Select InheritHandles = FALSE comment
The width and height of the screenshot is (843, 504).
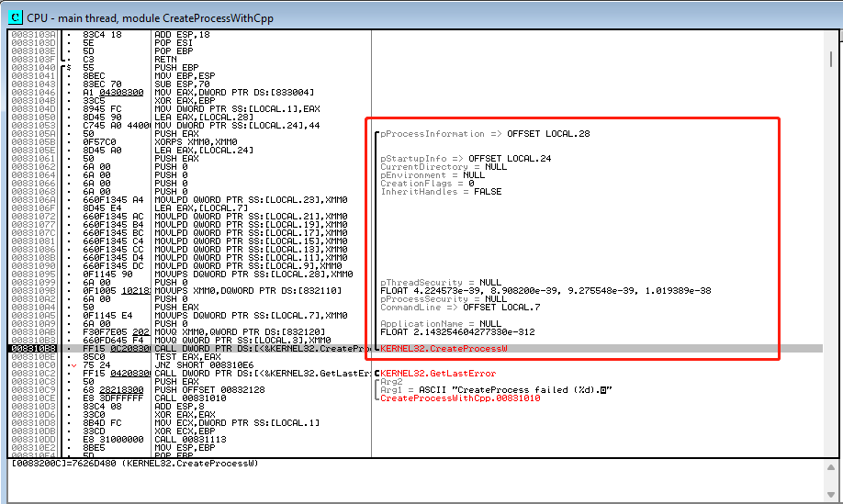pyautogui.click(x=441, y=192)
